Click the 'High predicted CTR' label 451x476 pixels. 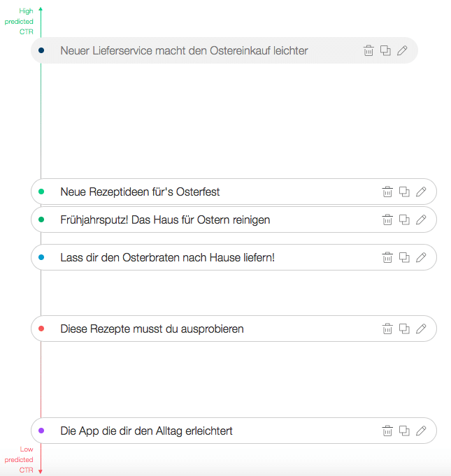[x=19, y=21]
